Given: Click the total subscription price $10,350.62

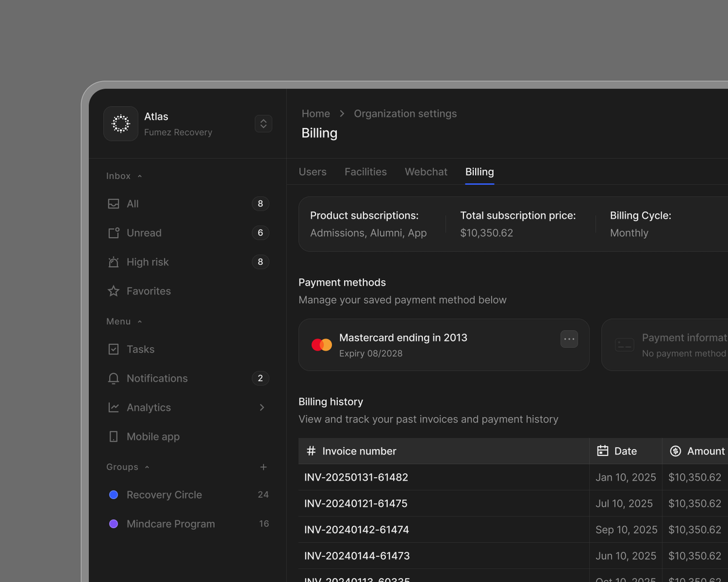Looking at the screenshot, I should [x=487, y=233].
